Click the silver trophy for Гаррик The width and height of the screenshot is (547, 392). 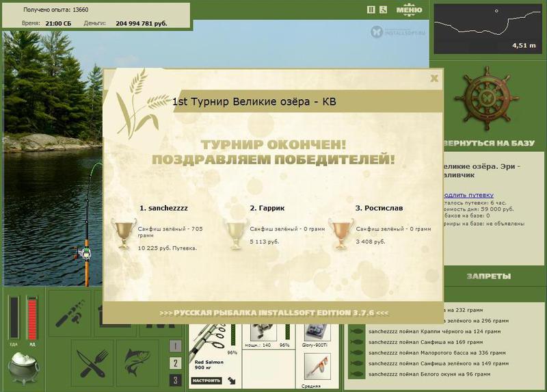point(236,233)
